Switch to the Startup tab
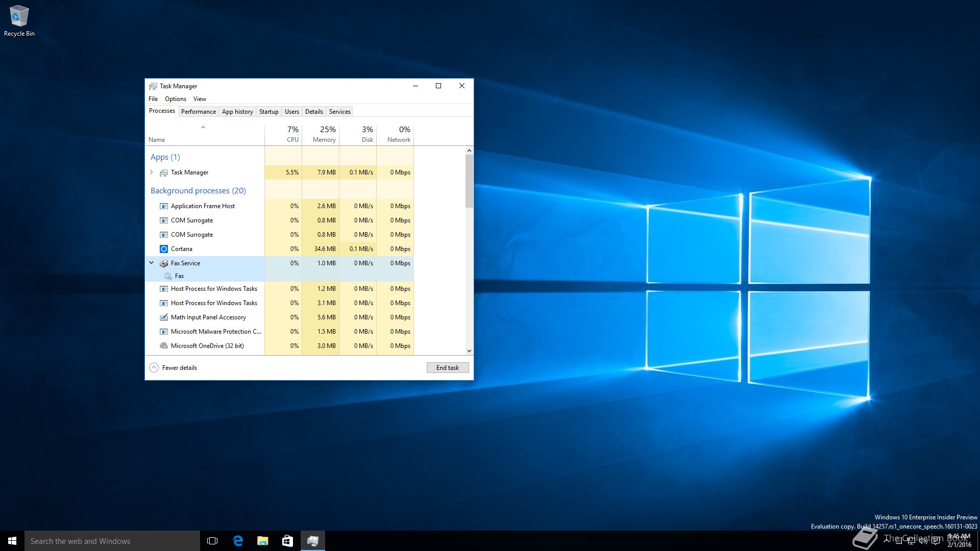This screenshot has width=980, height=551. click(269, 112)
